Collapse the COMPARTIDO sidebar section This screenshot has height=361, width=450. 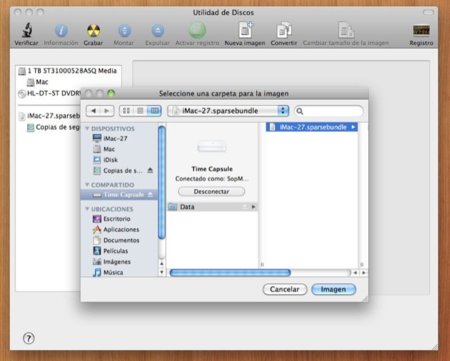click(x=87, y=185)
